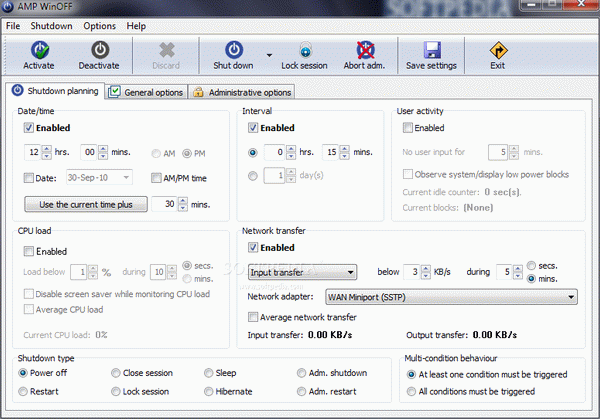Click the Activate toolbar icon

tap(40, 50)
